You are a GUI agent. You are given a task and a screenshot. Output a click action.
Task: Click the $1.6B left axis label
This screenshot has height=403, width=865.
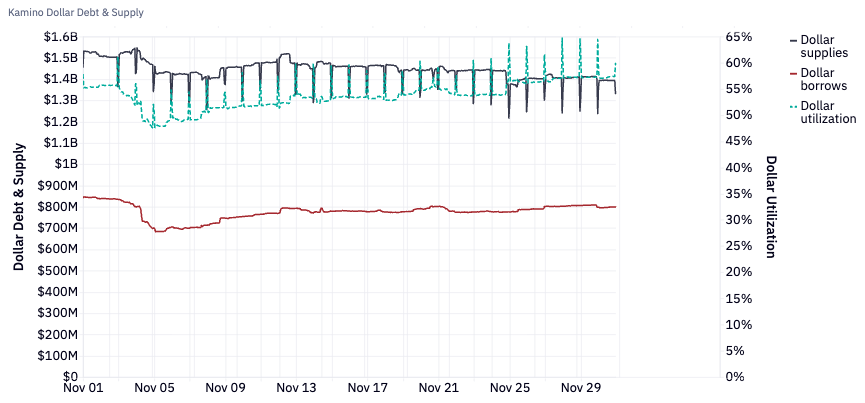[60, 36]
